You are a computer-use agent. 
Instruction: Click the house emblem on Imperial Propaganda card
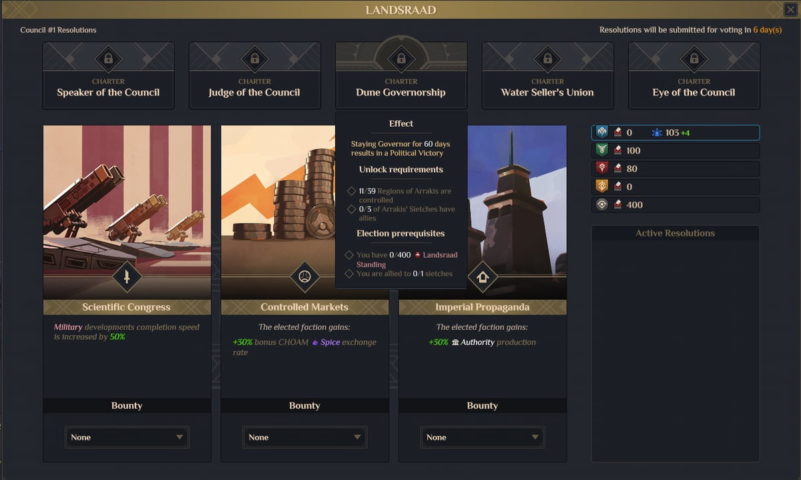coord(482,277)
